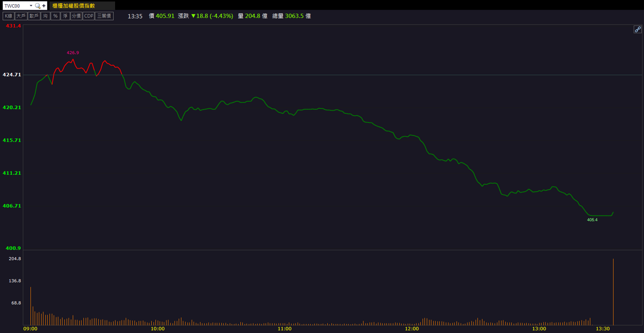Click the 09:00 time axis label

tap(31, 329)
